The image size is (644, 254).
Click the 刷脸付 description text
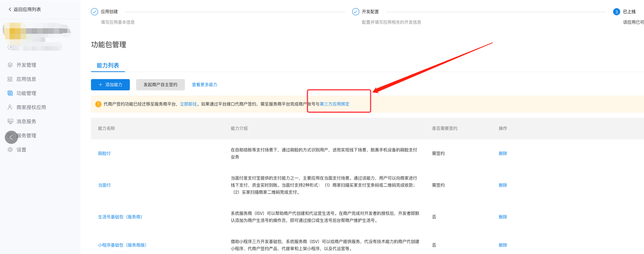pos(324,153)
